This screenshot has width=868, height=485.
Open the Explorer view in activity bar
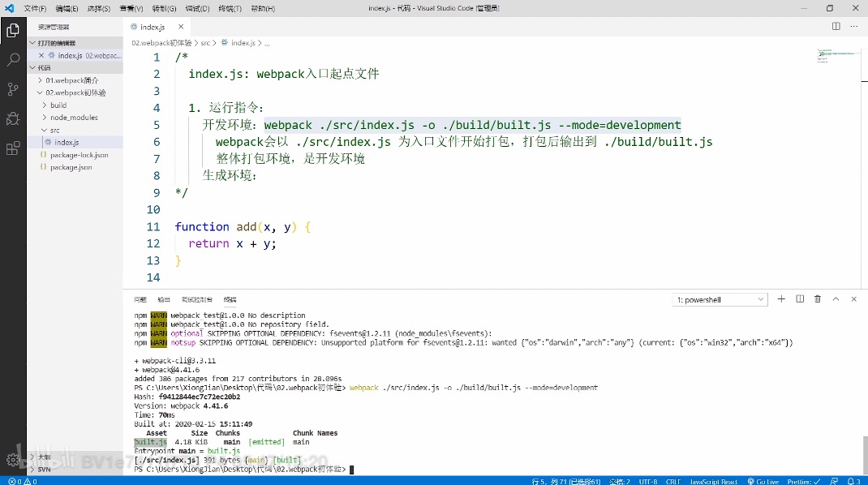tap(13, 31)
